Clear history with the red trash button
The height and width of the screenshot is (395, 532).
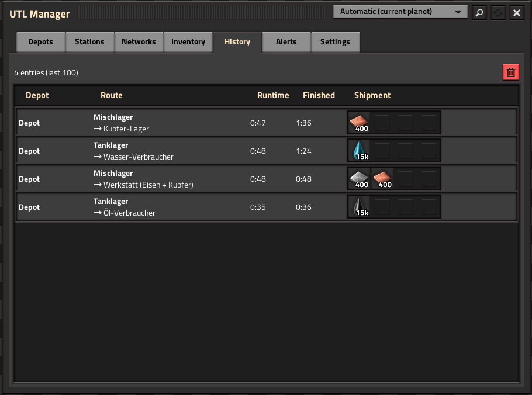[x=510, y=72]
